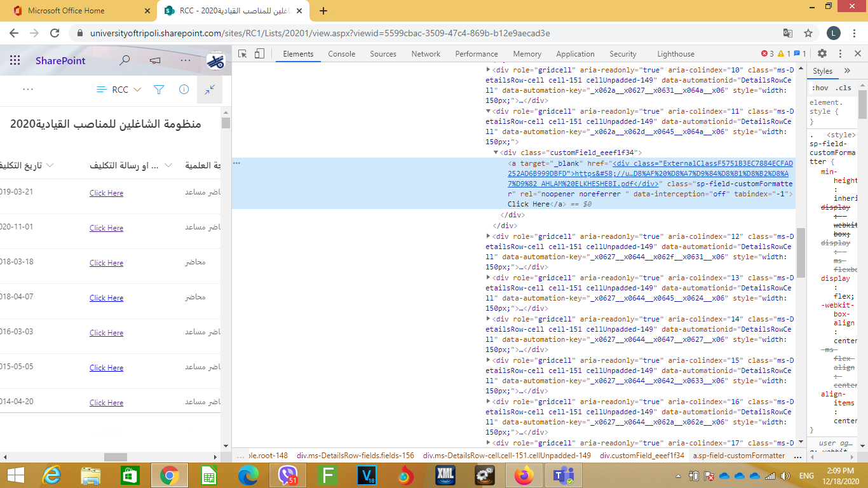Open the RCC view switcher dropdown
The height and width of the screenshot is (488, 868).
119,90
